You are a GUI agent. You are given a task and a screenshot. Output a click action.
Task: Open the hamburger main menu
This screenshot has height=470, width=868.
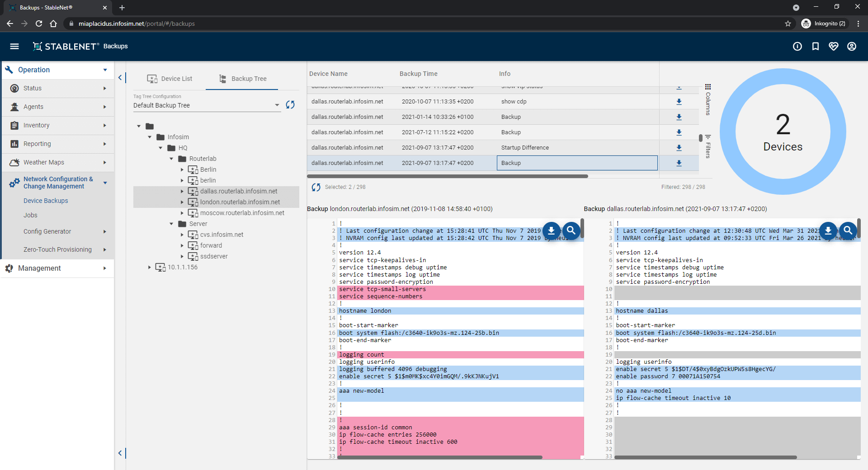(x=14, y=46)
